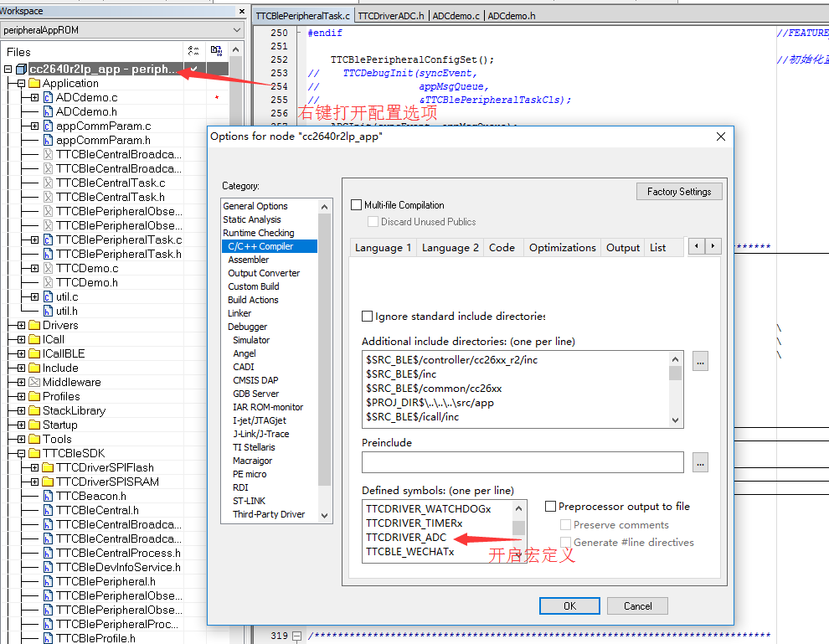Click the Startup folder icon
The width and height of the screenshot is (829, 644).
pyautogui.click(x=34, y=425)
